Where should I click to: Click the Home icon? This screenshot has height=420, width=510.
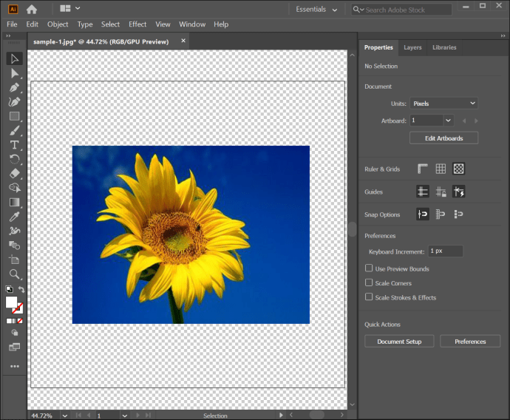[x=32, y=9]
